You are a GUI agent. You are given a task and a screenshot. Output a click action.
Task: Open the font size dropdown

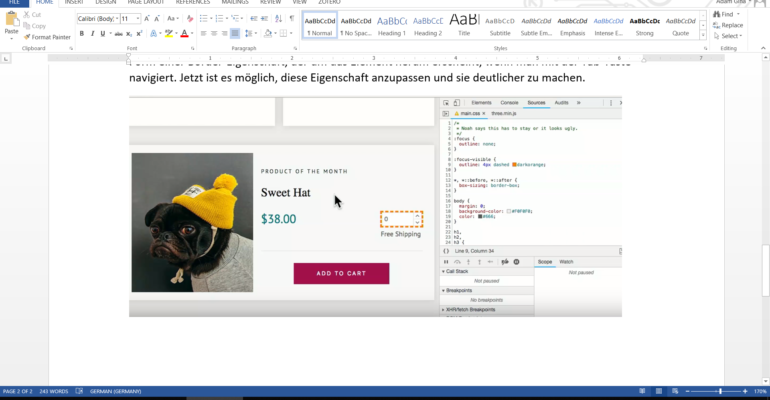[x=138, y=19]
